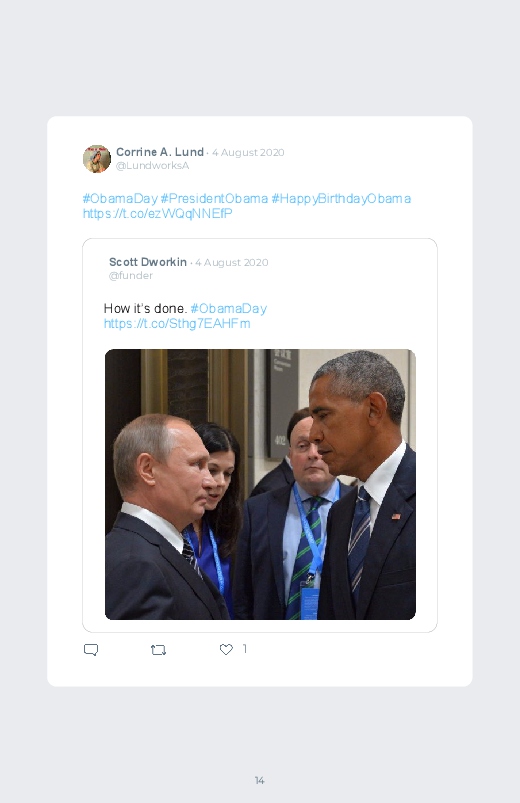
Task: Click page number 14 at bottom
Action: click(x=260, y=780)
